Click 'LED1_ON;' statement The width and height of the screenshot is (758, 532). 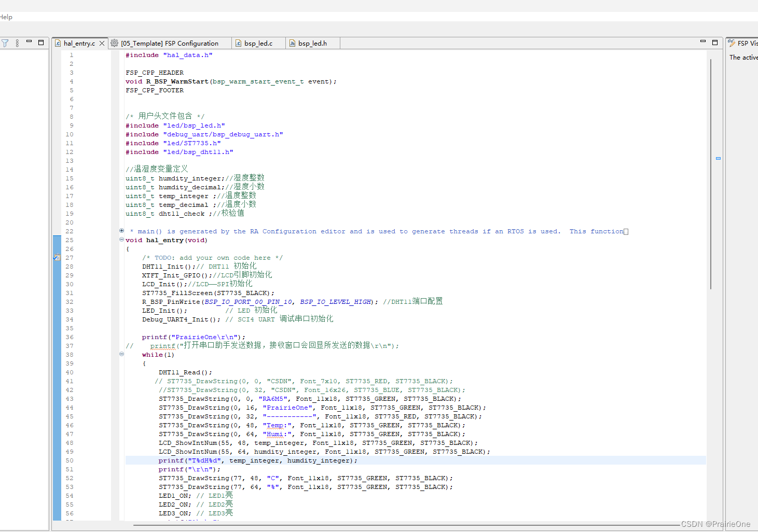coord(175,496)
